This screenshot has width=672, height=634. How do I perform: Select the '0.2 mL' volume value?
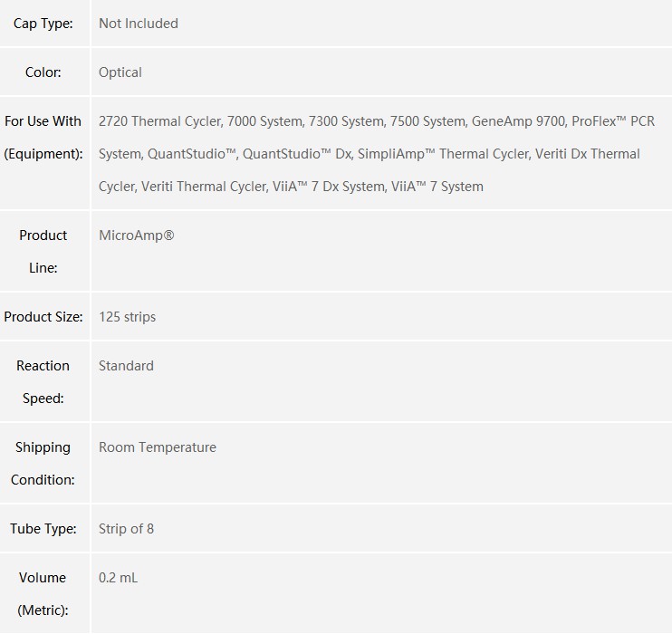coord(119,578)
